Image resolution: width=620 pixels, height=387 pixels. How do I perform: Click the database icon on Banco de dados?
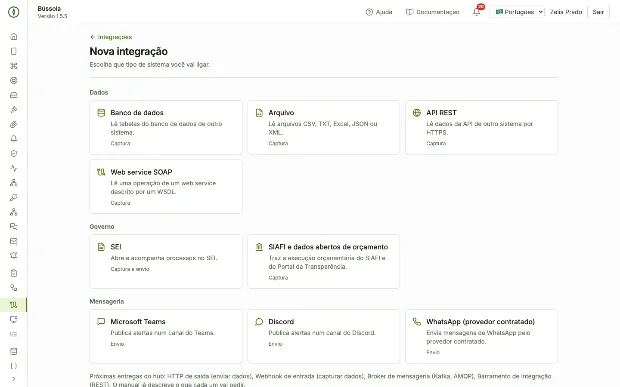pos(101,113)
